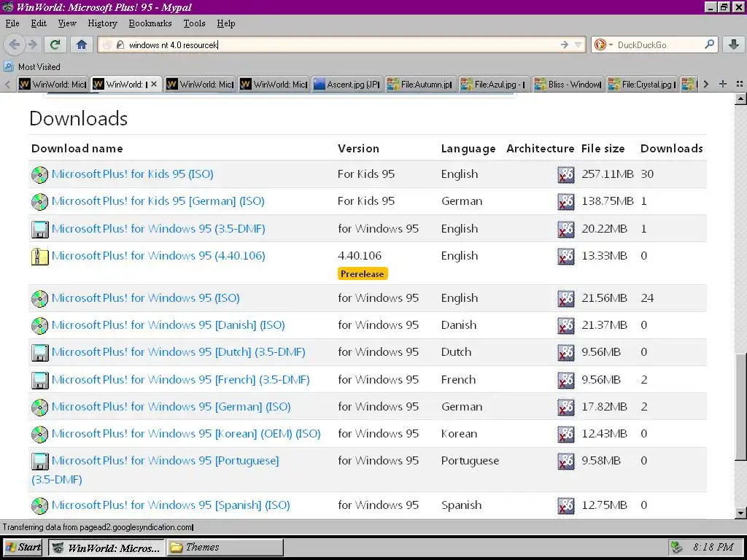Open Microsoft Plus! for Windows 95 [French] (3.5-DMF) link
747x560 pixels.
[x=181, y=380]
